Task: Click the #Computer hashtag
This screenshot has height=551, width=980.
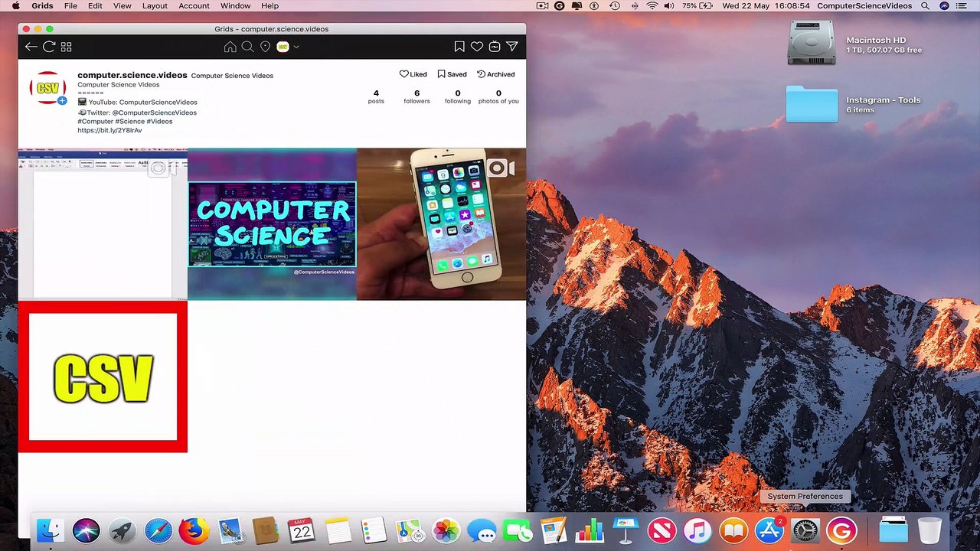Action: coord(95,122)
